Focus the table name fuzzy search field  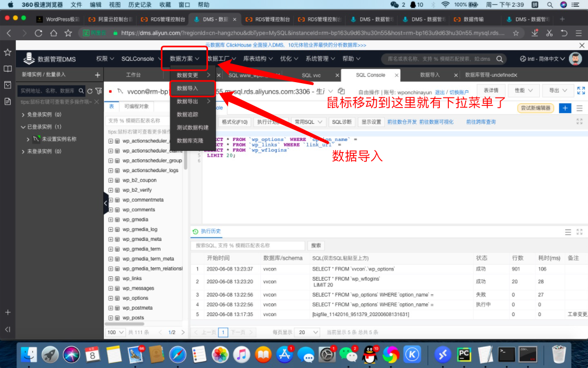click(137, 121)
